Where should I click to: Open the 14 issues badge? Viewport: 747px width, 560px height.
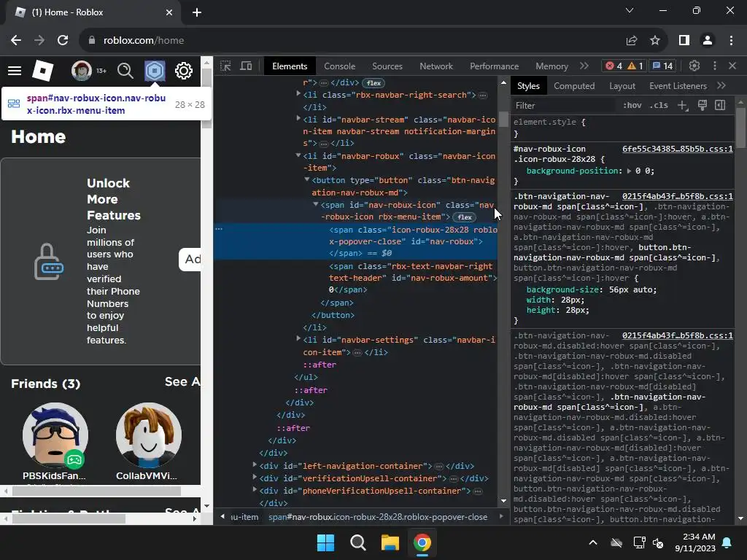pos(662,66)
